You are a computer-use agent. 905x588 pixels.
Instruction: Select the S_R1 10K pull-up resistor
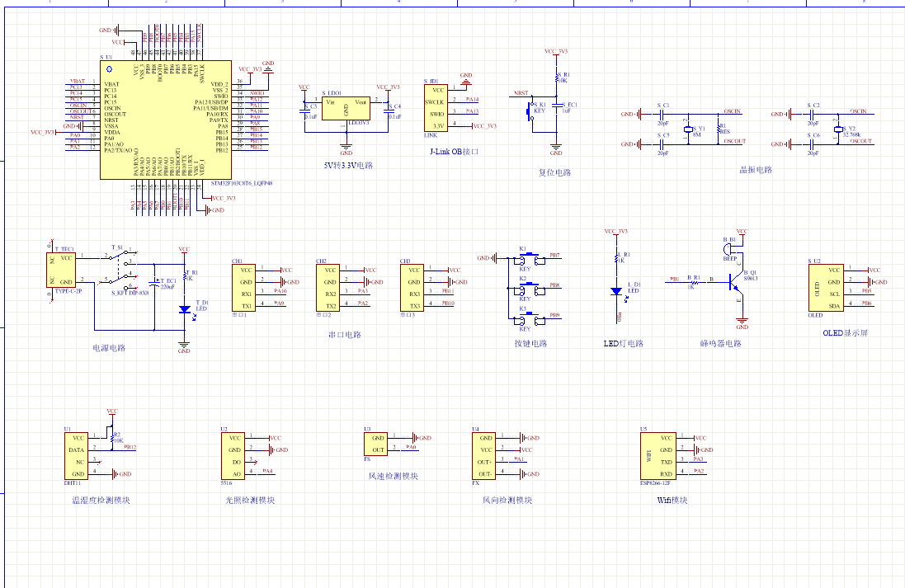pos(557,78)
